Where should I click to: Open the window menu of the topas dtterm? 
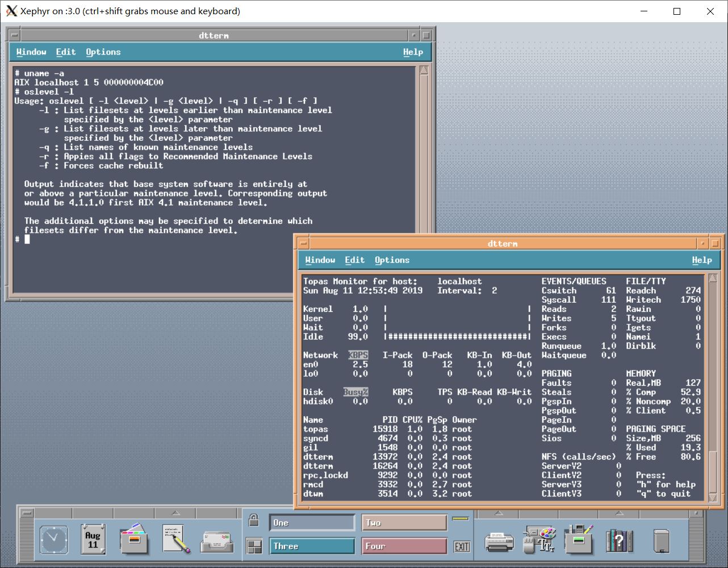coord(302,243)
